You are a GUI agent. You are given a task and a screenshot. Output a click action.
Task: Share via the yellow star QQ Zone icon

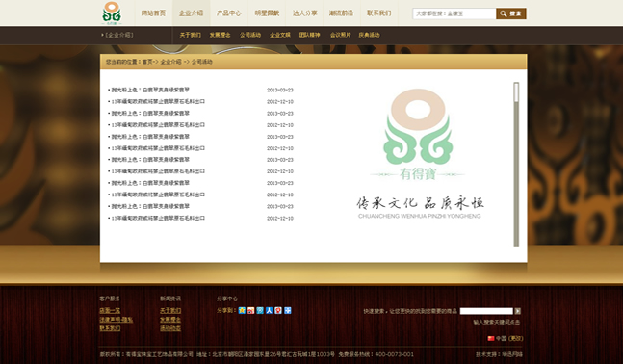242,310
